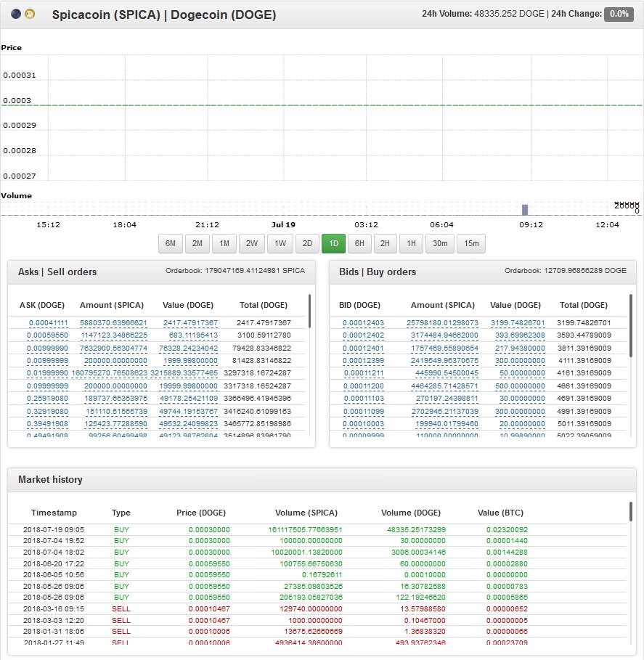The image size is (644, 660).
Task: Click ask value 683.11195413
Action: 193,335
